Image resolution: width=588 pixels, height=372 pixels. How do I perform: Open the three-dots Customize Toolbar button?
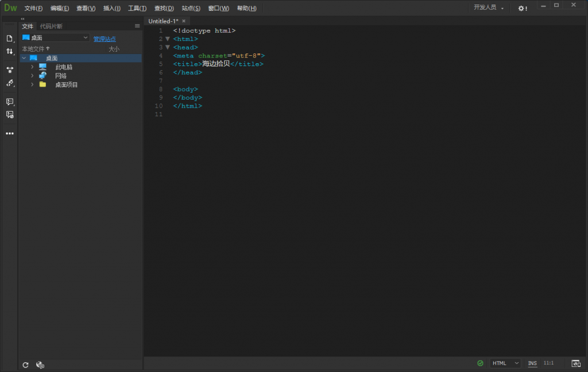coord(10,133)
